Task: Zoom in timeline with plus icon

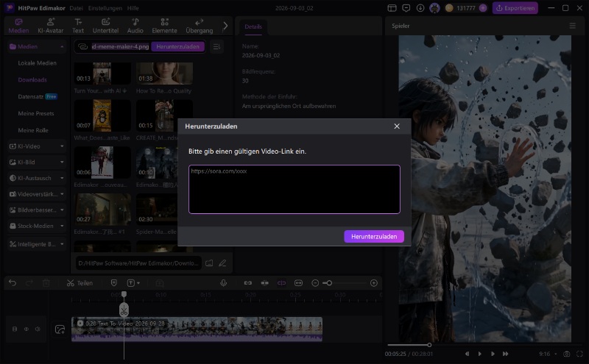Action: coord(374,283)
